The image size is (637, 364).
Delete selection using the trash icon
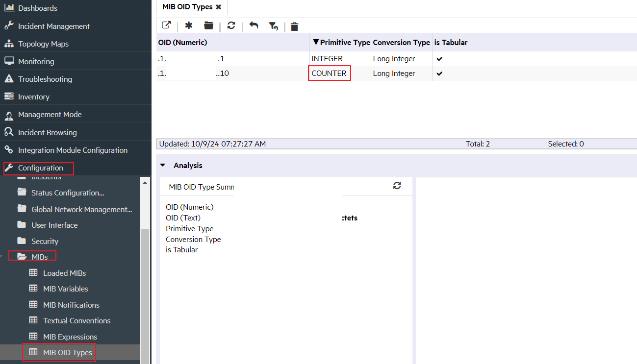click(294, 26)
